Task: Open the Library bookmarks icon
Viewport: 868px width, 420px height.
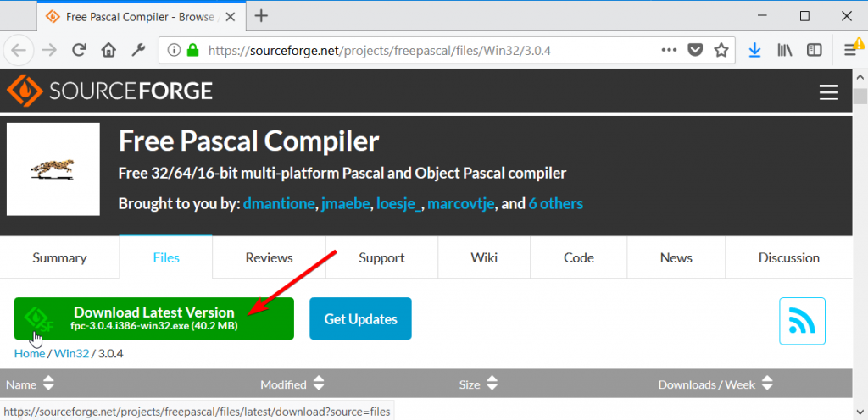Action: tap(784, 51)
